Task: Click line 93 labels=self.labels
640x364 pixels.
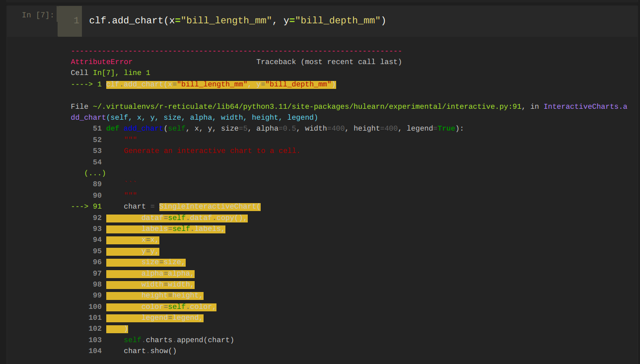Action: click(183, 229)
